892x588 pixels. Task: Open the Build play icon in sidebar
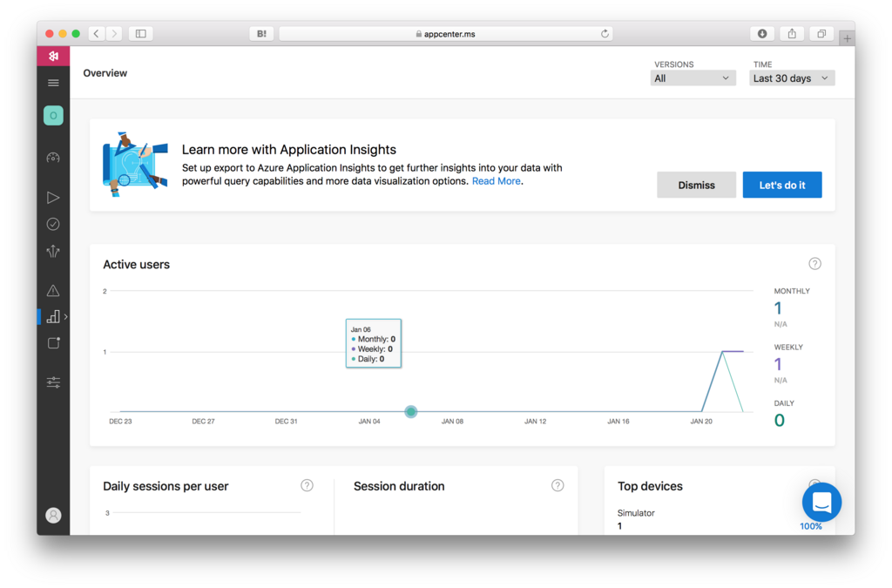click(x=53, y=198)
